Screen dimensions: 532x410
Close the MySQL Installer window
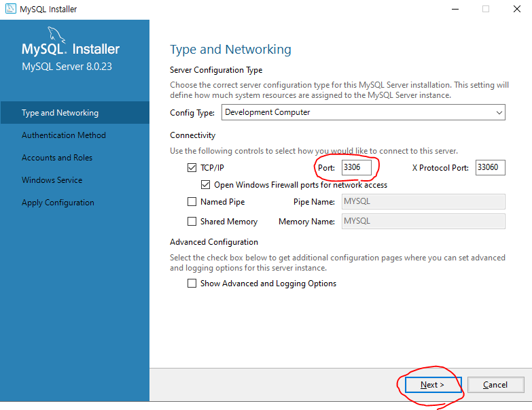[517, 9]
